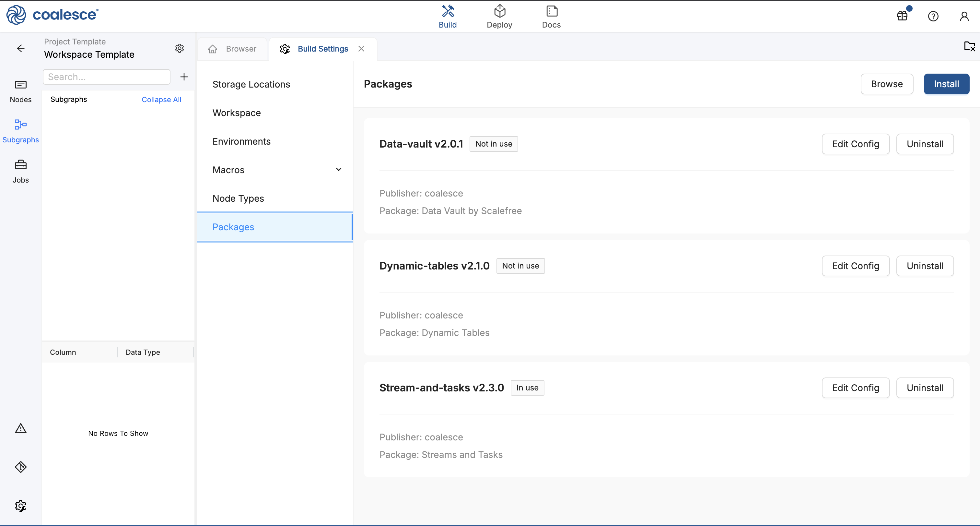The height and width of the screenshot is (526, 980).
Task: Click the workspace settings gear next to Workspace Template
Action: 180,48
